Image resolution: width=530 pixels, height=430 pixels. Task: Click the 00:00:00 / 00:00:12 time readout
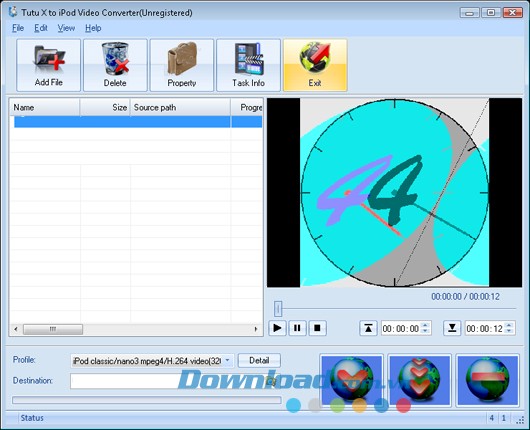465,297
